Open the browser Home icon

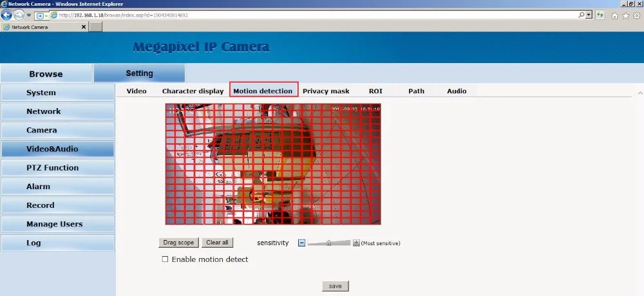click(x=615, y=16)
